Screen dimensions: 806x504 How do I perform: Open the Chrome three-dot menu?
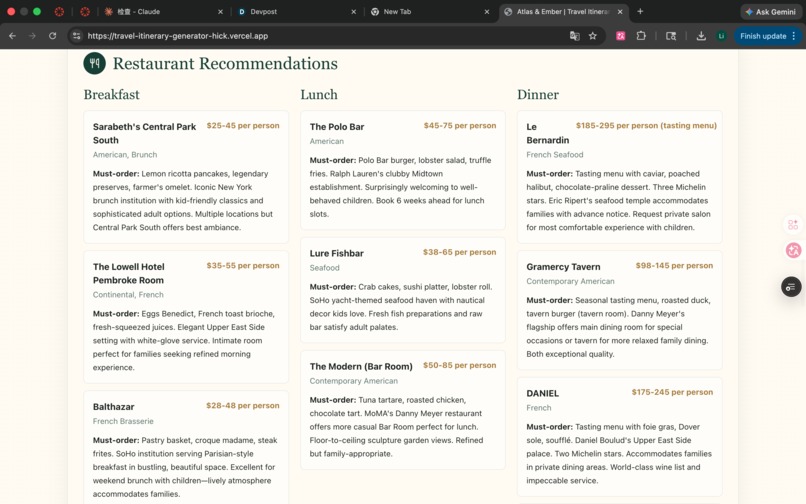(x=794, y=36)
